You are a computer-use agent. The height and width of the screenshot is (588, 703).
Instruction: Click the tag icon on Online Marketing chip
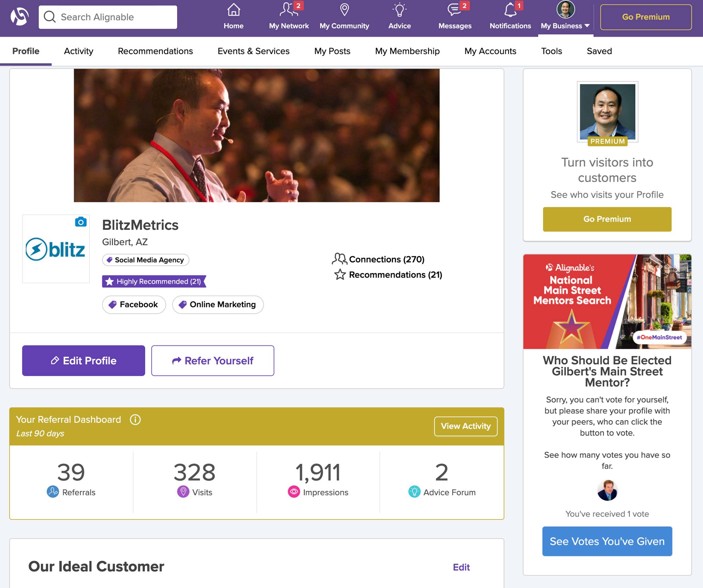click(x=183, y=304)
